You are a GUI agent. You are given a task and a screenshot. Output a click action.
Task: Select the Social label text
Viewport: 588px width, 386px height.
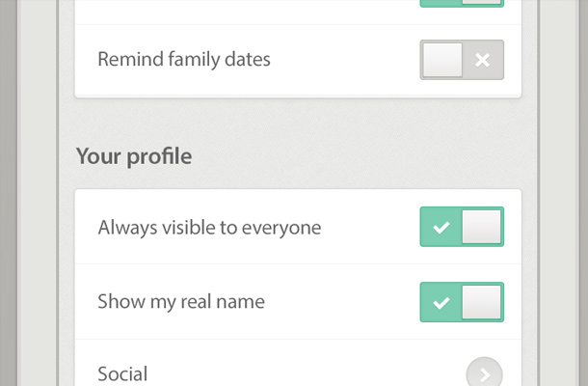coord(122,373)
